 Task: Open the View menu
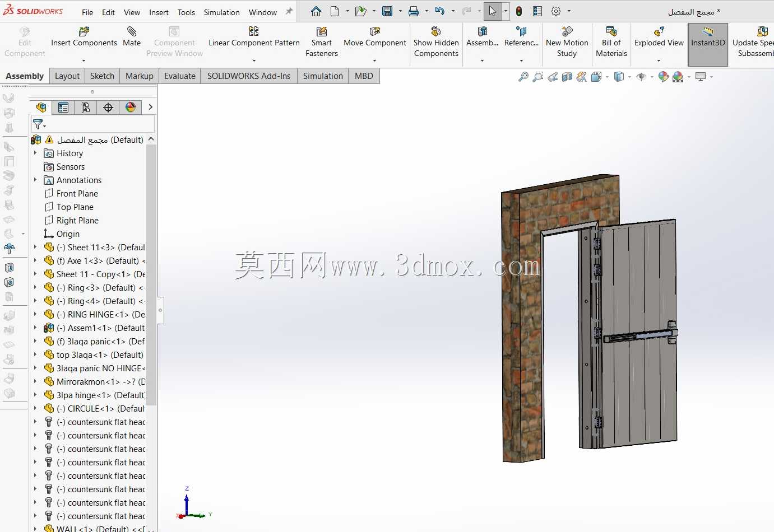(132, 12)
